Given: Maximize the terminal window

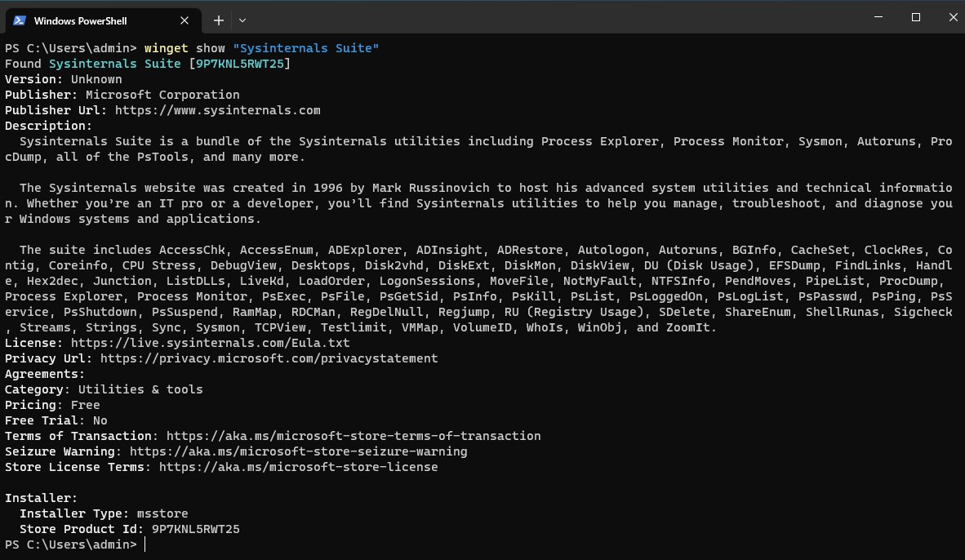Looking at the screenshot, I should coord(915,16).
